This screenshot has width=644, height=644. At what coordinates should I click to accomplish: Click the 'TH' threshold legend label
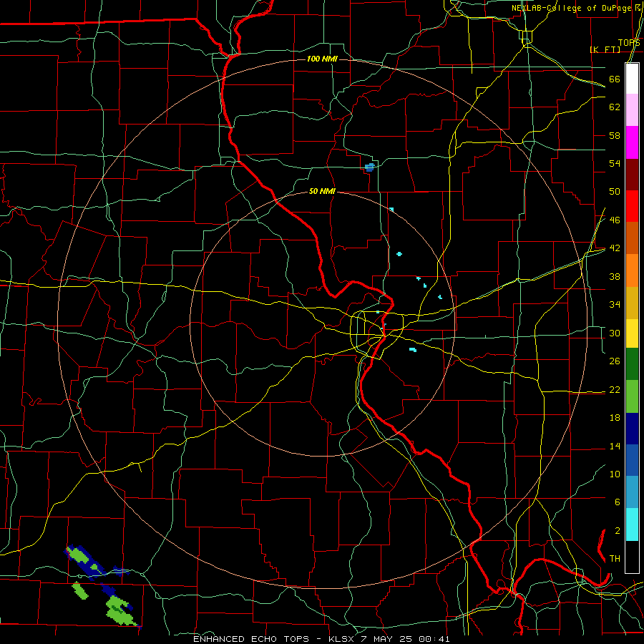tap(615, 559)
